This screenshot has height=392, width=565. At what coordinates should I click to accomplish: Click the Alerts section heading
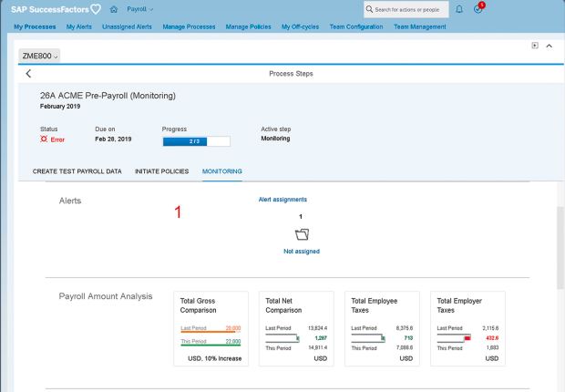pos(70,201)
